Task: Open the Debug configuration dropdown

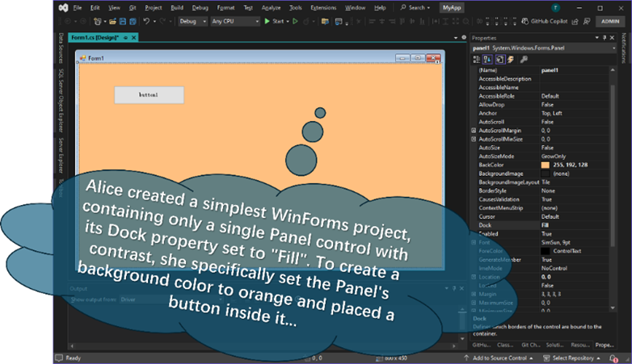Action: [x=192, y=21]
